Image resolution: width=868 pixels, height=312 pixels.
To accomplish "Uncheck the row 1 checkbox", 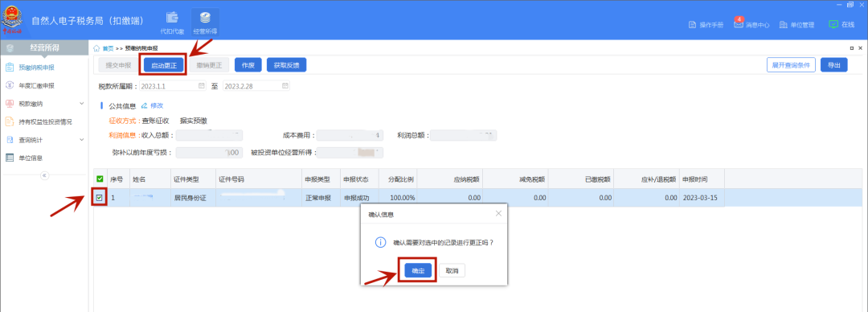I will [100, 197].
